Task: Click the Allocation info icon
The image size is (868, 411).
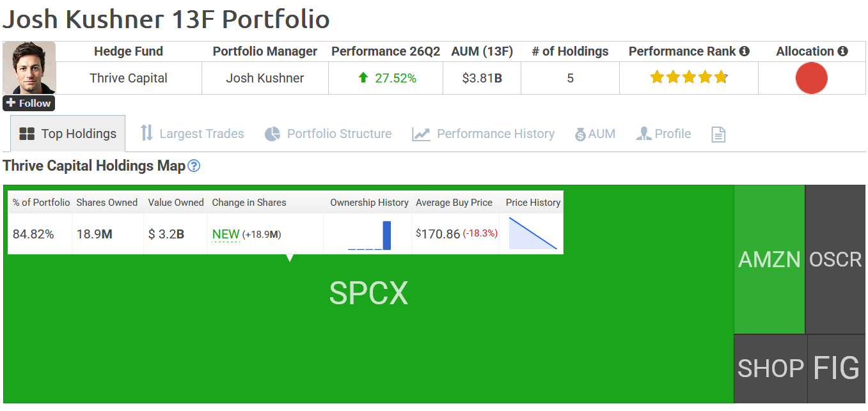Action: (x=842, y=51)
